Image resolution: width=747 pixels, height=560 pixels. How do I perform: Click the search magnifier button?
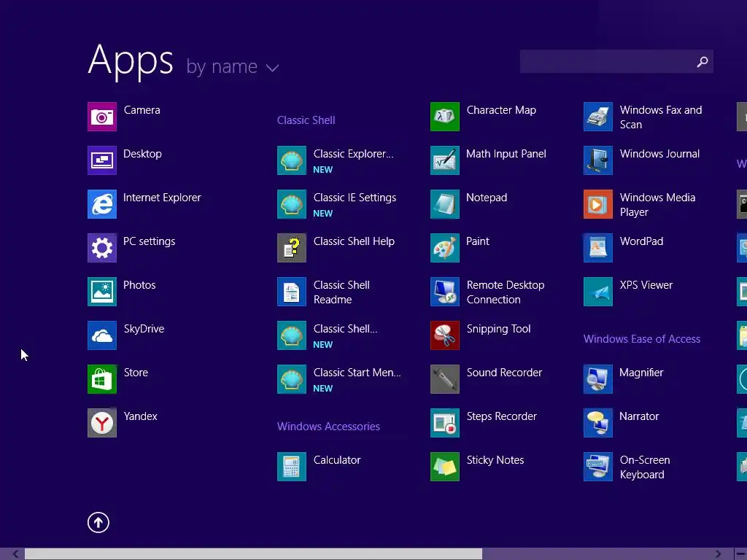click(x=703, y=61)
